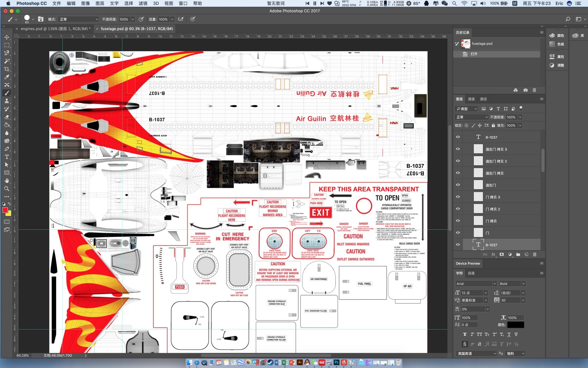Hide the 逃生门 拷贝 3 layer
The image size is (588, 368).
tap(458, 149)
